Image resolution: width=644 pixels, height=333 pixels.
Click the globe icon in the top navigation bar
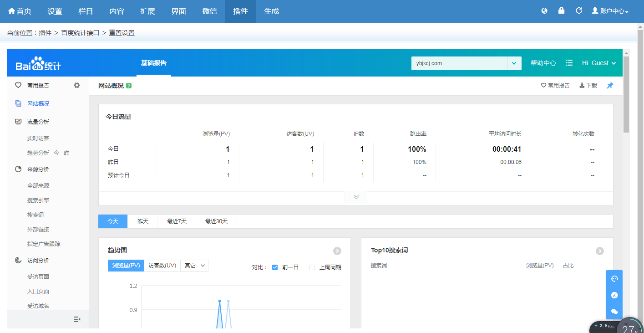point(544,10)
